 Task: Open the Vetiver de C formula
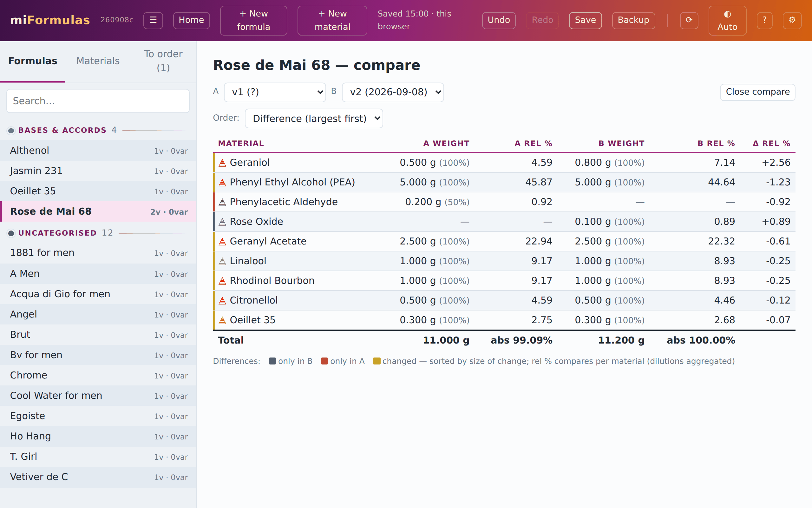[98, 477]
